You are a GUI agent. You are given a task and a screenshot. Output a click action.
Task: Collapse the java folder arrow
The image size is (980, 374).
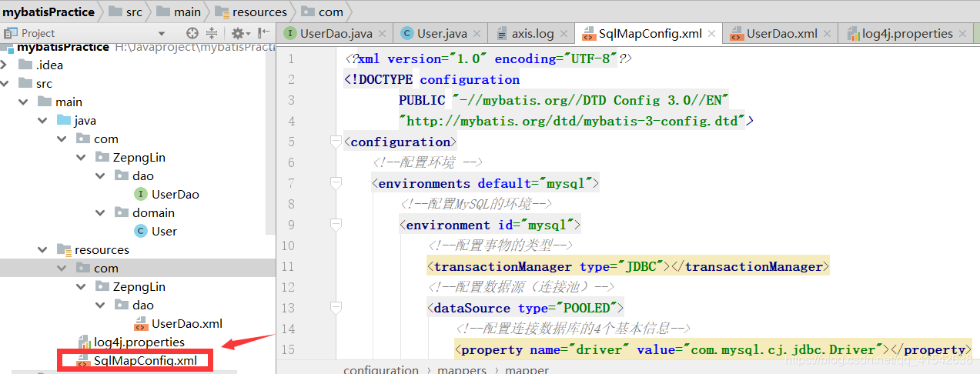coord(42,120)
